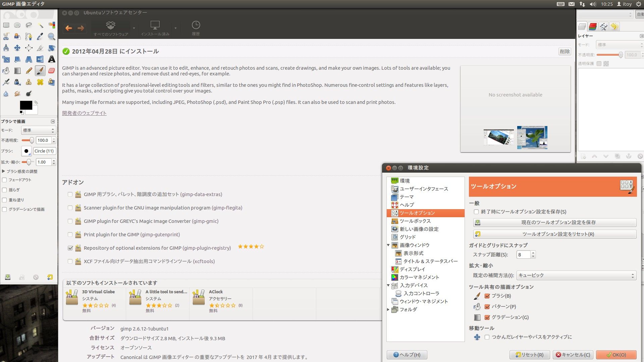Select the Zoom magnifier tool

click(x=52, y=37)
